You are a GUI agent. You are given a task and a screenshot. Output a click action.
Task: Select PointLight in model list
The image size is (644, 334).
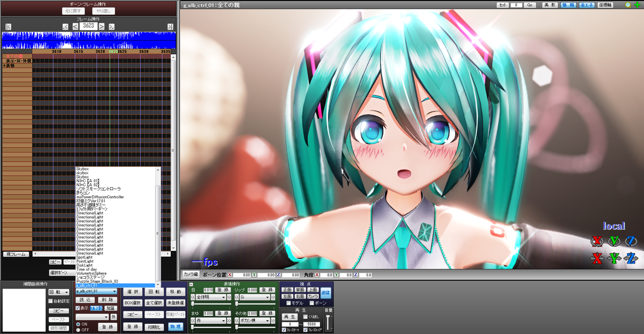pyautogui.click(x=84, y=261)
